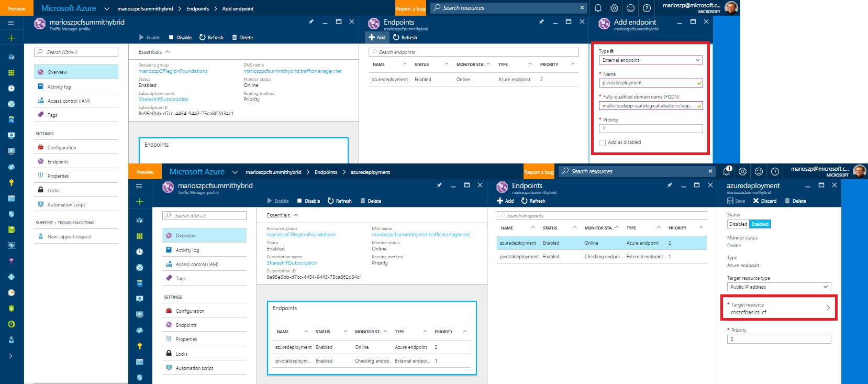Open help question mark in upper window header
The width and height of the screenshot is (868, 384).
point(647,8)
